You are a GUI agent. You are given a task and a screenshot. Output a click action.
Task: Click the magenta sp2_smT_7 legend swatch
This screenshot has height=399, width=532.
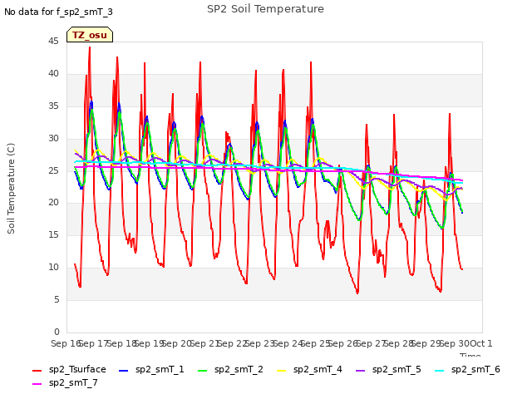37,384
